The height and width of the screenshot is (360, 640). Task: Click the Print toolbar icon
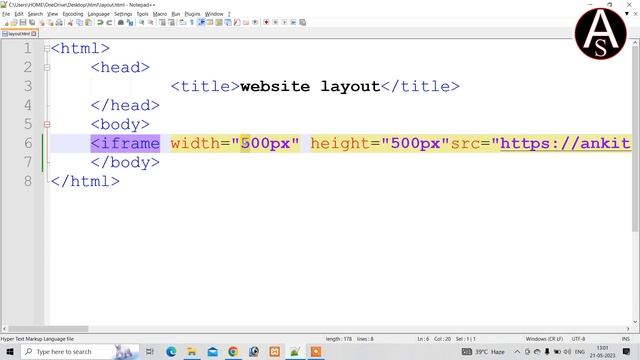click(x=59, y=22)
